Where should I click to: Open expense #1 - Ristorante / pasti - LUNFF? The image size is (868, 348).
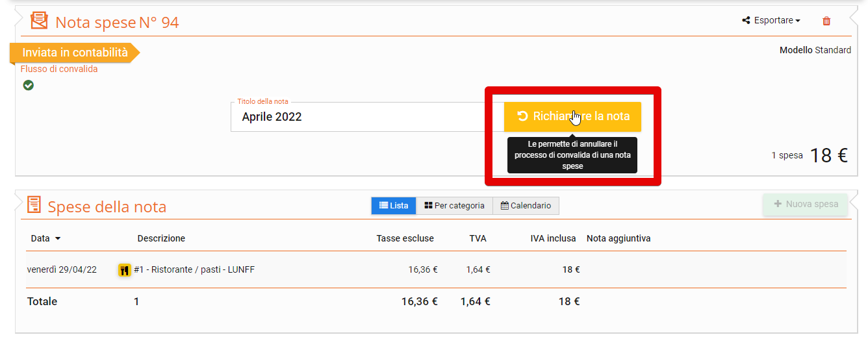(x=194, y=269)
